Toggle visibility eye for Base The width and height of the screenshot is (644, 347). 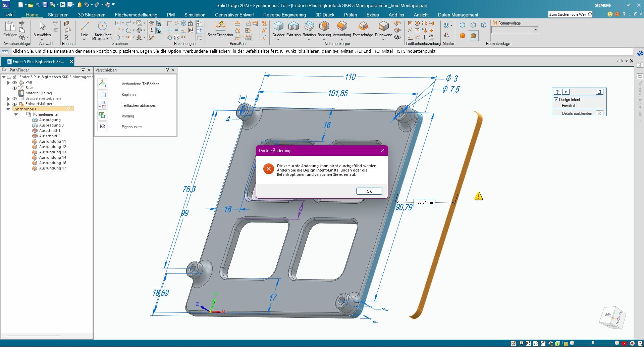pyautogui.click(x=14, y=88)
